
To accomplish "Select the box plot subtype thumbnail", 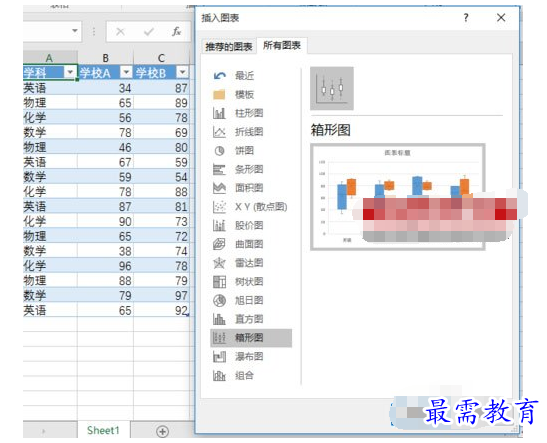I will click(332, 89).
